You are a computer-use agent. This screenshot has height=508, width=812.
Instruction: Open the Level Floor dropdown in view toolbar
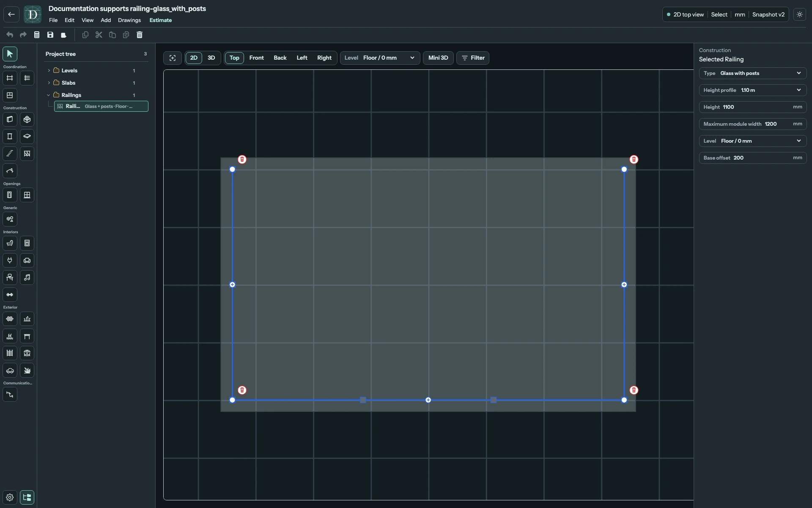tap(380, 58)
